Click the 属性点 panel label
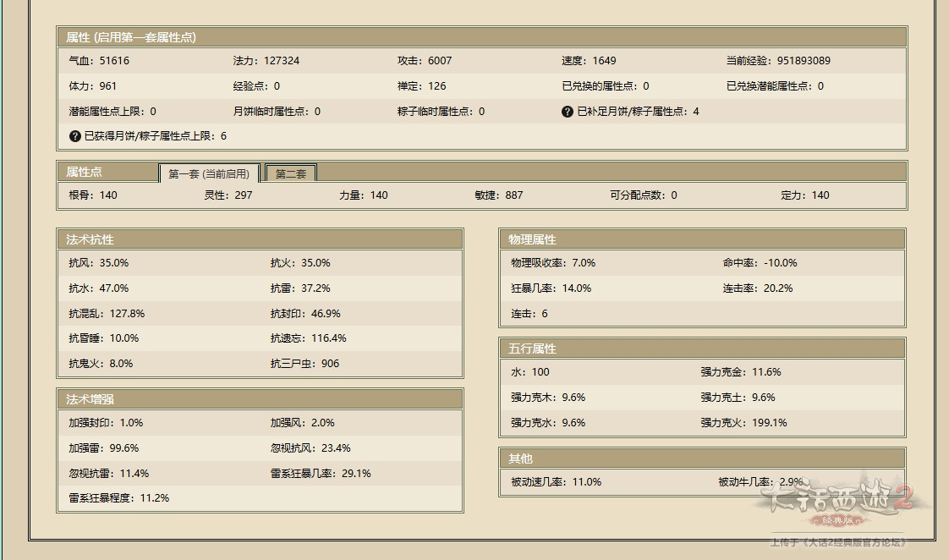This screenshot has height=560, width=949. 85,172
